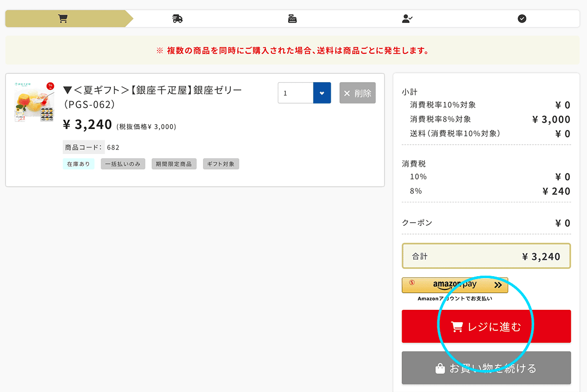Click the 期間限定商品 tag

click(174, 164)
